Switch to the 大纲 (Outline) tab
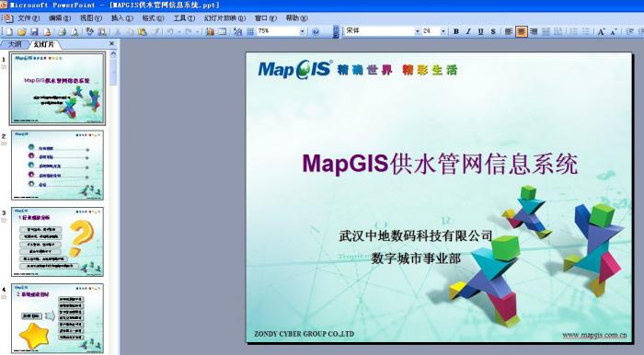644x355 pixels. 15,44
